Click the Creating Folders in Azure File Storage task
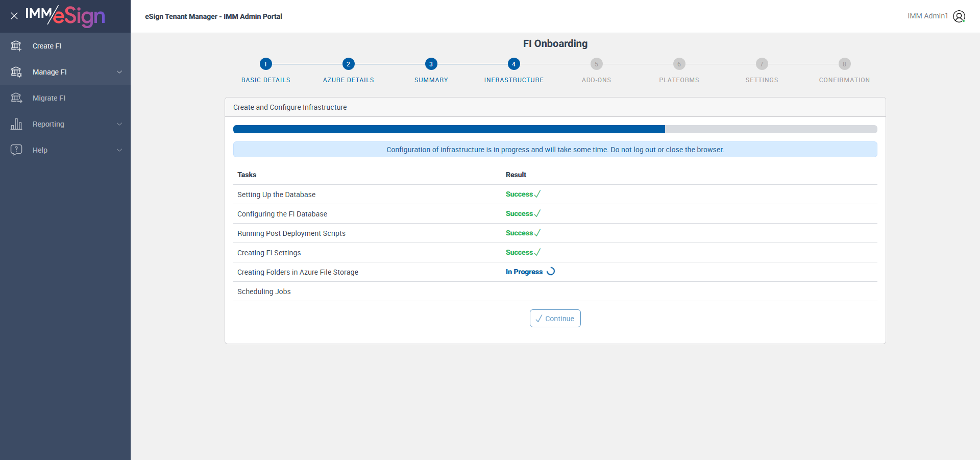 coord(298,272)
